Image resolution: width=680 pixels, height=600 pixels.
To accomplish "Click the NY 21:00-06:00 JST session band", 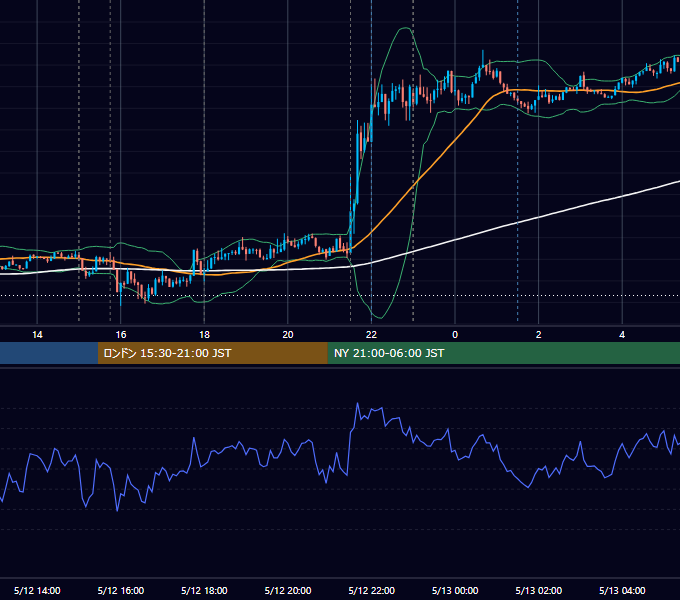I will point(503,353).
